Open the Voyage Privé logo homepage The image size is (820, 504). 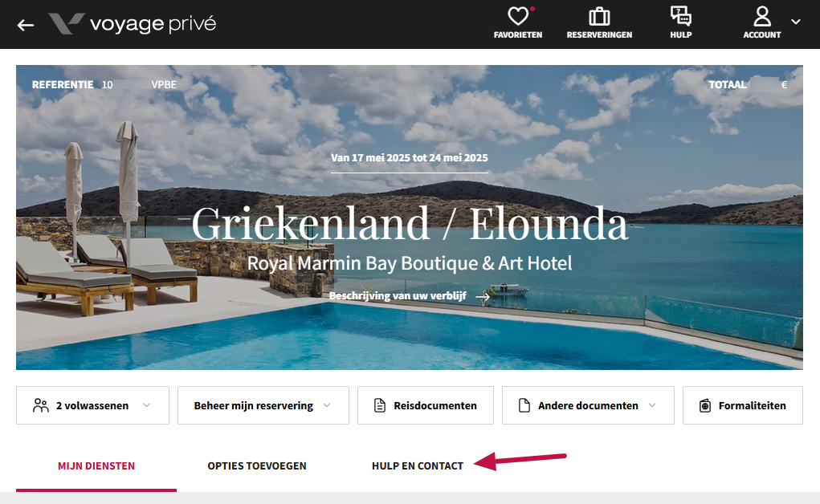tap(133, 23)
